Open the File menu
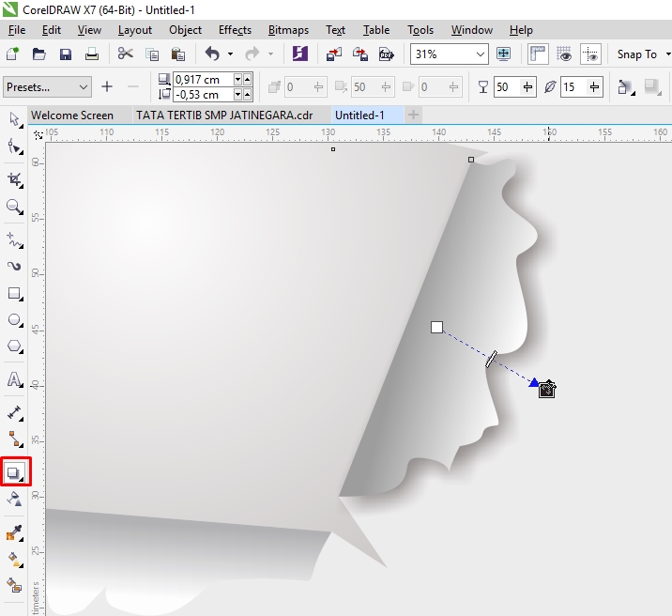672x616 pixels. pyautogui.click(x=17, y=30)
